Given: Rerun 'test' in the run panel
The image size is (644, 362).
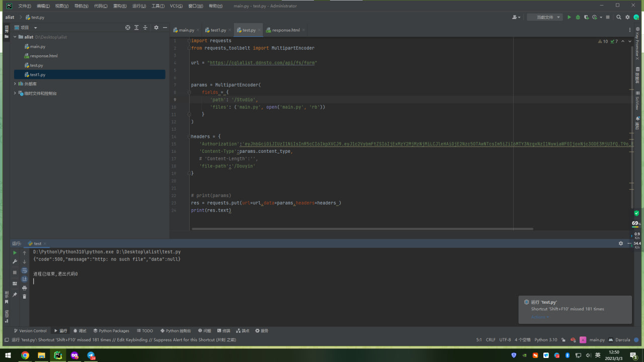Looking at the screenshot, I should (15, 253).
